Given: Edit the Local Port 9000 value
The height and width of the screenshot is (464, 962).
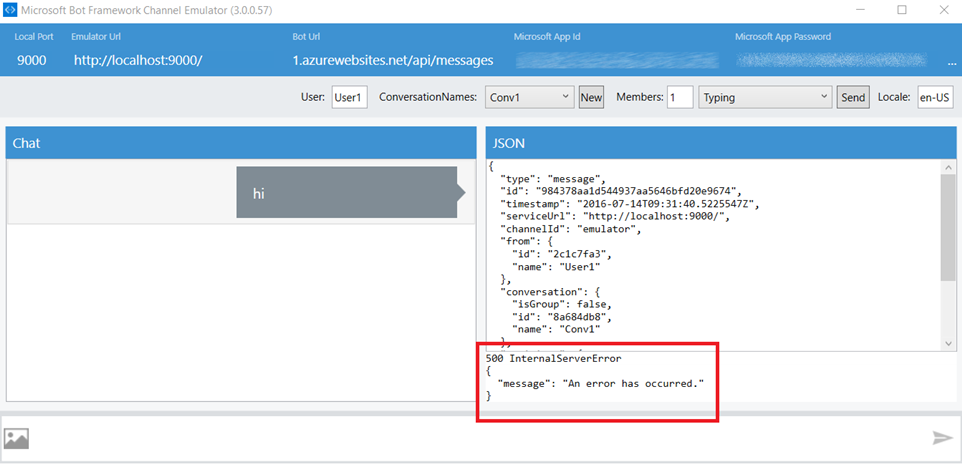Looking at the screenshot, I should coord(32,60).
